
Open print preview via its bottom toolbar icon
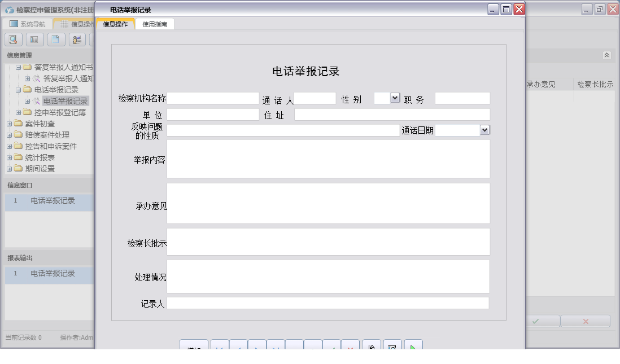coord(392,345)
